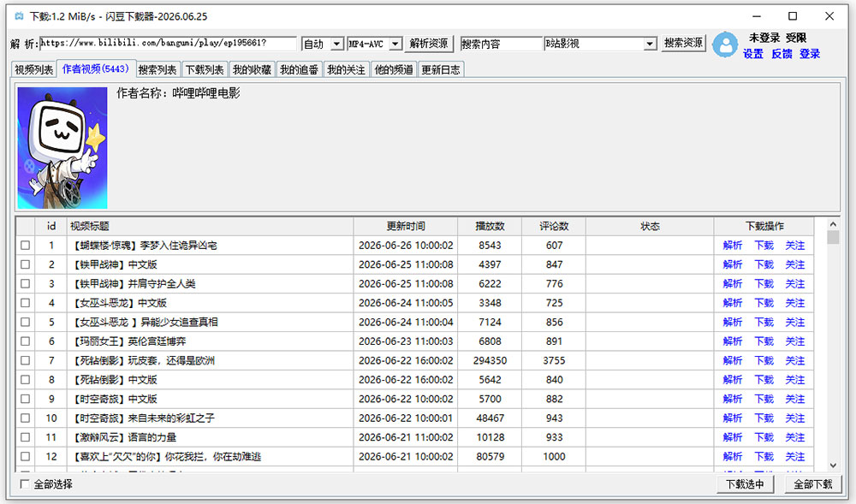This screenshot has height=504, width=856.
Task: Click the URL parse input field
Action: pyautogui.click(x=168, y=44)
